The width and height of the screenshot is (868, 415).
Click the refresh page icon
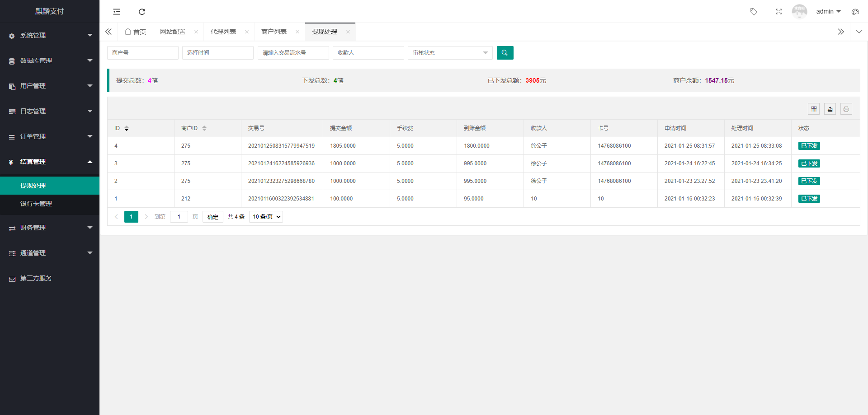coord(142,11)
